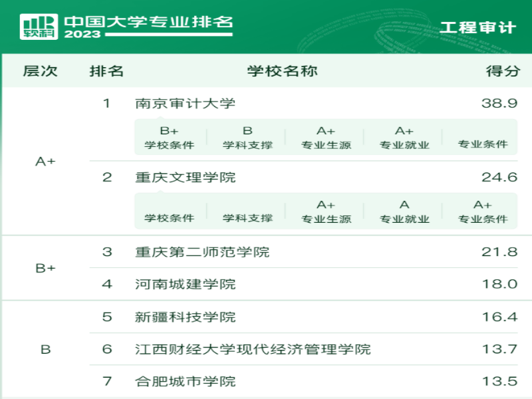Open the 南京审计大学 entry

click(x=186, y=103)
